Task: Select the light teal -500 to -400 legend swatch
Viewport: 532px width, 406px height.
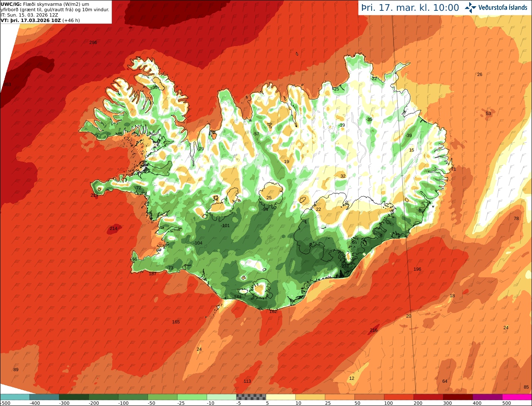Action: tap(15, 397)
